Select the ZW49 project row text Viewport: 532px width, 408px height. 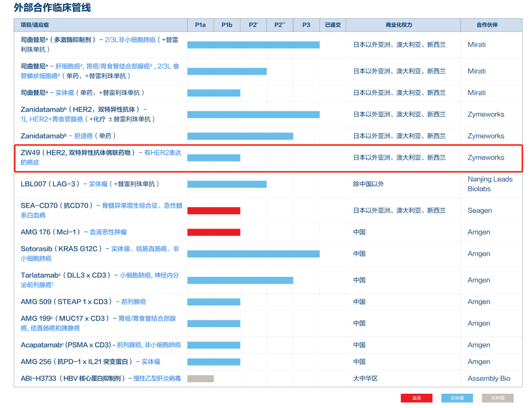[101, 158]
